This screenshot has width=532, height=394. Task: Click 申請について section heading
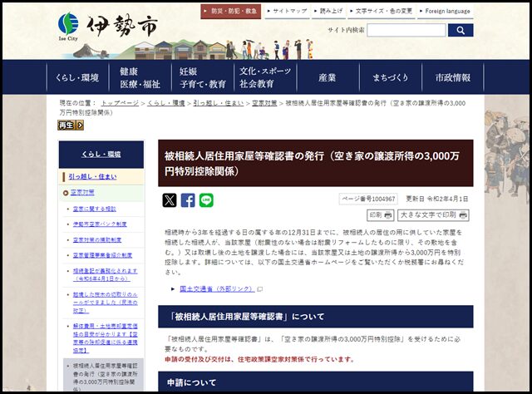pos(316,382)
